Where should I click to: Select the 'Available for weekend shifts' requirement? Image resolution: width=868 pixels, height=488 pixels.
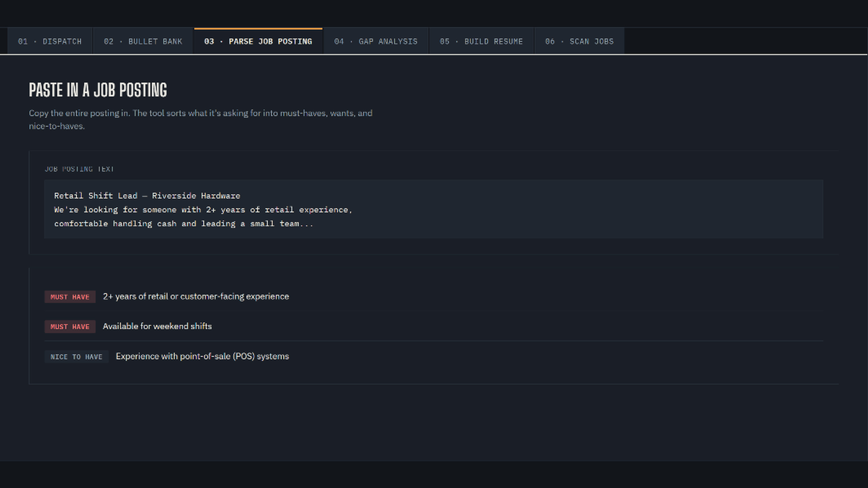click(157, 326)
